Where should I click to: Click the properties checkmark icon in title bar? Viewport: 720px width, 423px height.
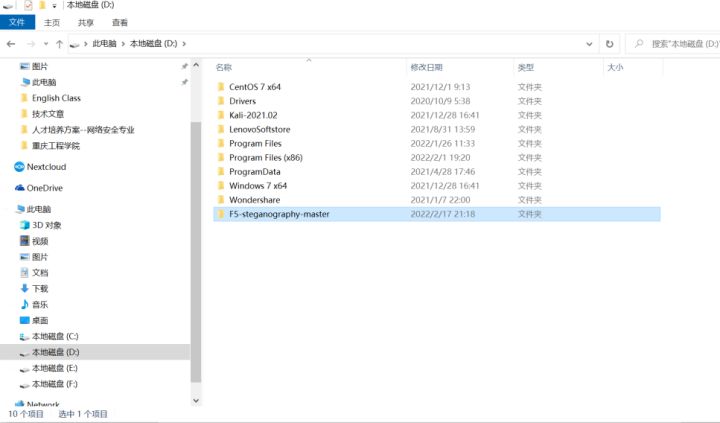[x=28, y=5]
